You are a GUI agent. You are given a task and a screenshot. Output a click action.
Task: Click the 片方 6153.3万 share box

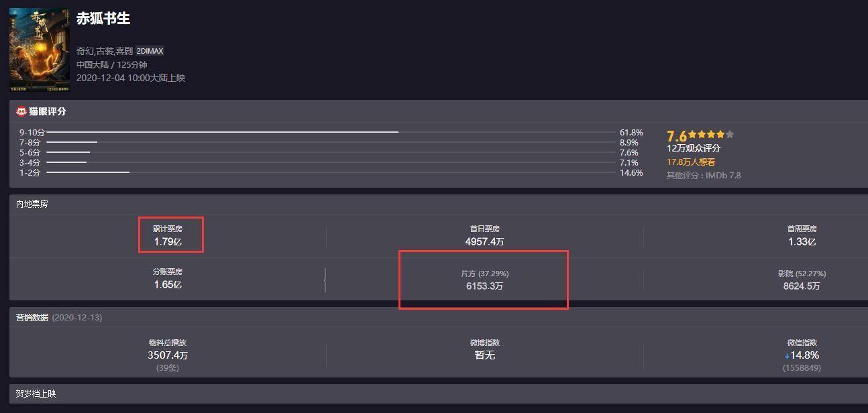point(484,280)
